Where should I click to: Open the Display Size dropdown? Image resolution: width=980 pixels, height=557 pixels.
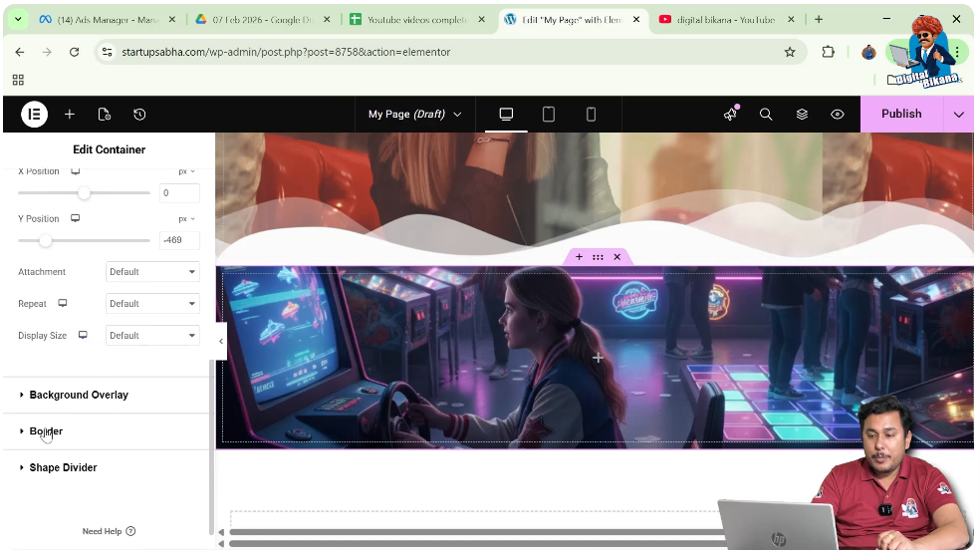click(152, 336)
